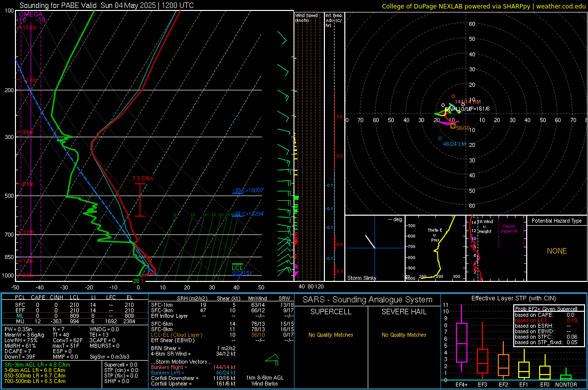588x390 pixels.
Task: Click the 'SHIP = 0.0' value
Action: point(117,381)
